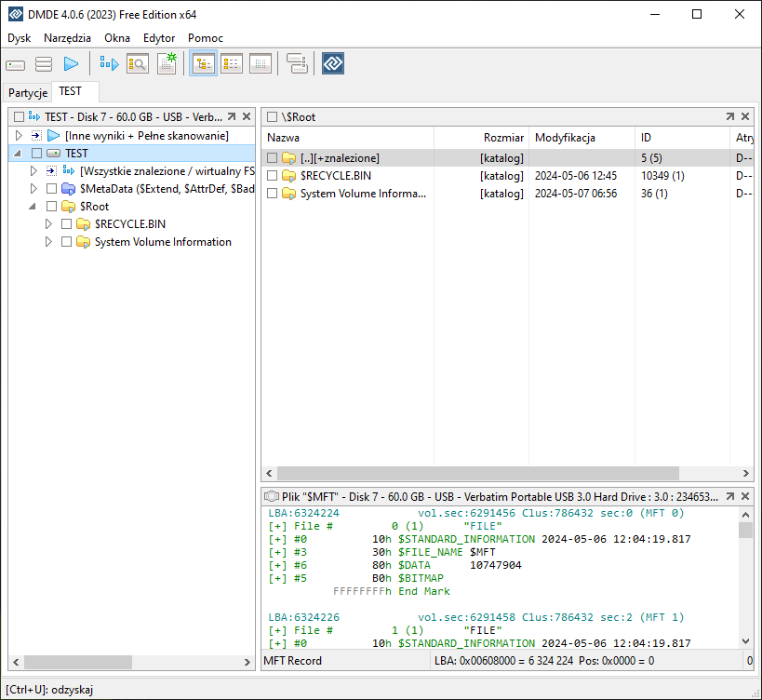The image size is (762, 700).
Task: Expand [+] $FILE_NAME $MFT attribute line
Action: (277, 553)
